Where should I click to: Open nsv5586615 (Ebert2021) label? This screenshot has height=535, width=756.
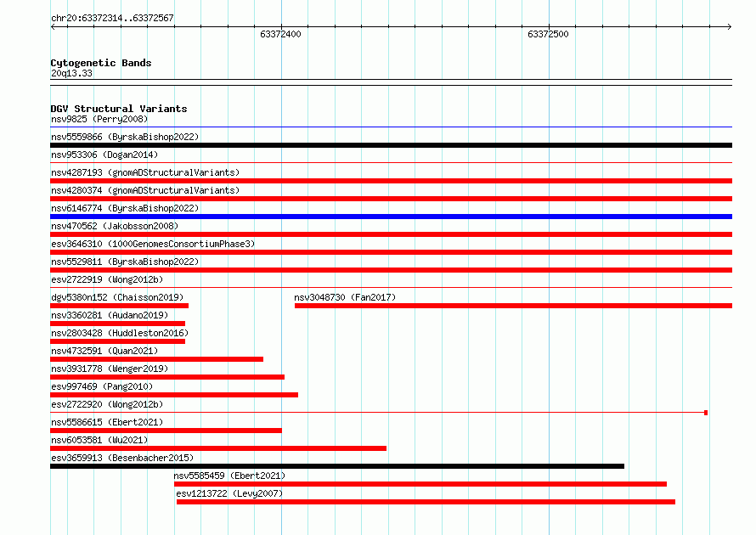click(x=107, y=422)
